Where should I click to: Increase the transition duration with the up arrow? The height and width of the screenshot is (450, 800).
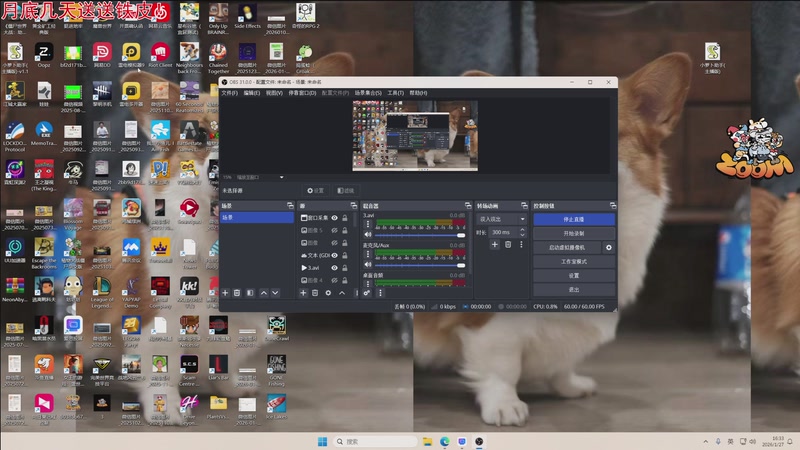point(522,230)
